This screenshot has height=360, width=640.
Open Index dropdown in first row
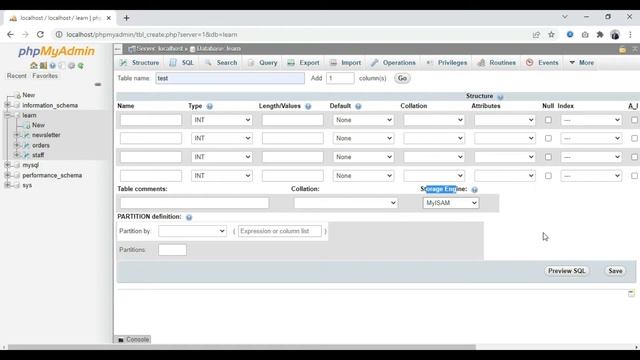point(591,120)
